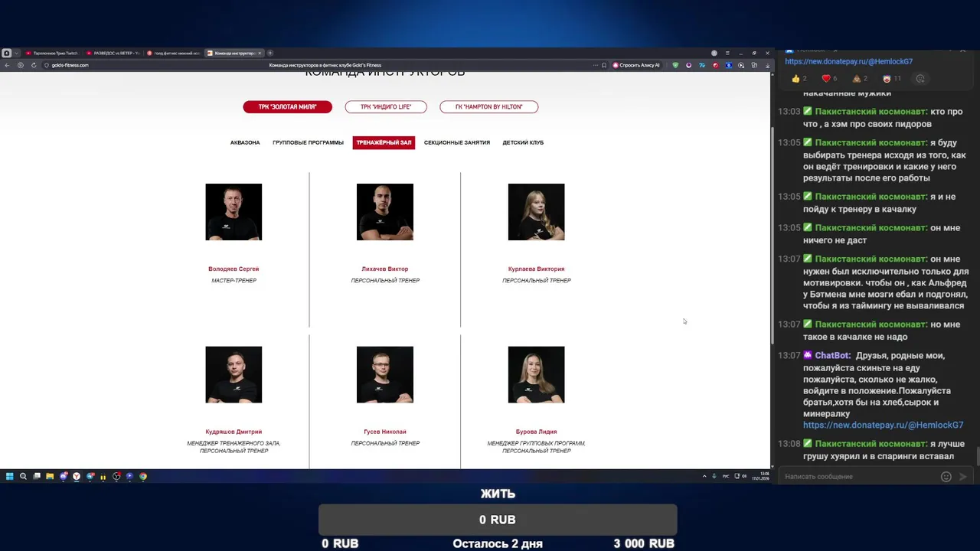Click the ChatBot username in chat

click(832, 356)
